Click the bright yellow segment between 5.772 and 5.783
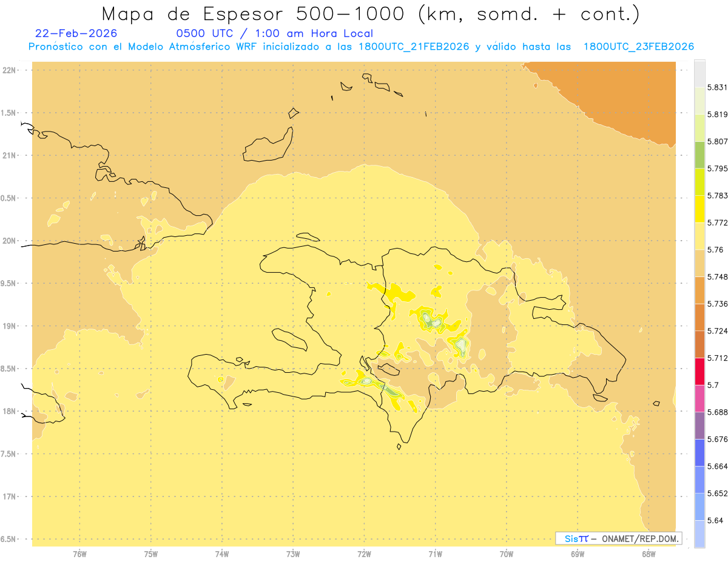Image resolution: width=728 pixels, height=562 pixels. click(699, 209)
